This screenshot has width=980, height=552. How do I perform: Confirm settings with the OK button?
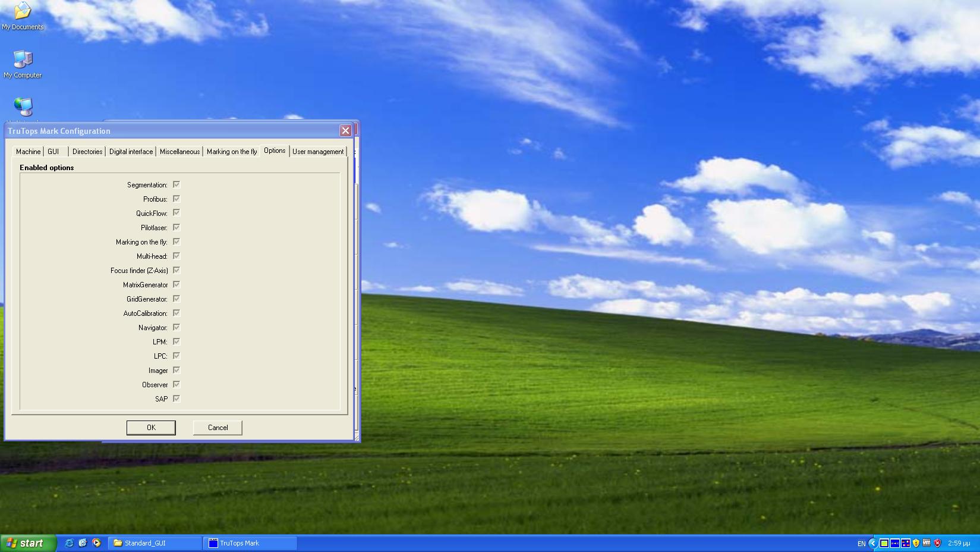(x=151, y=428)
